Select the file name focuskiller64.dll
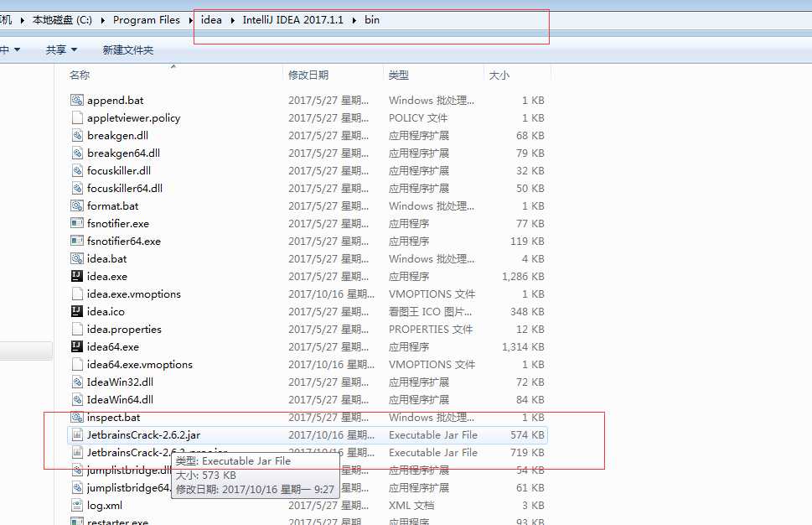Image resolution: width=812 pixels, height=525 pixels. tap(125, 188)
